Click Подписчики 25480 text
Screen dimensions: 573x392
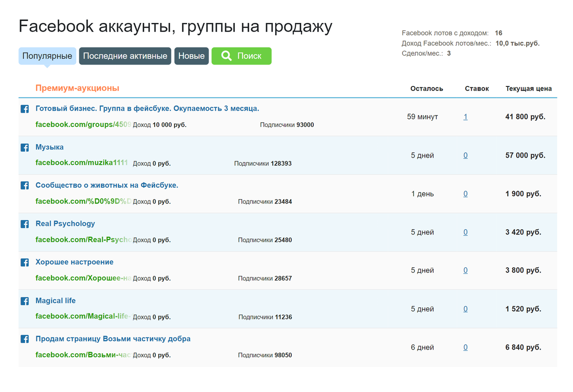[265, 240]
